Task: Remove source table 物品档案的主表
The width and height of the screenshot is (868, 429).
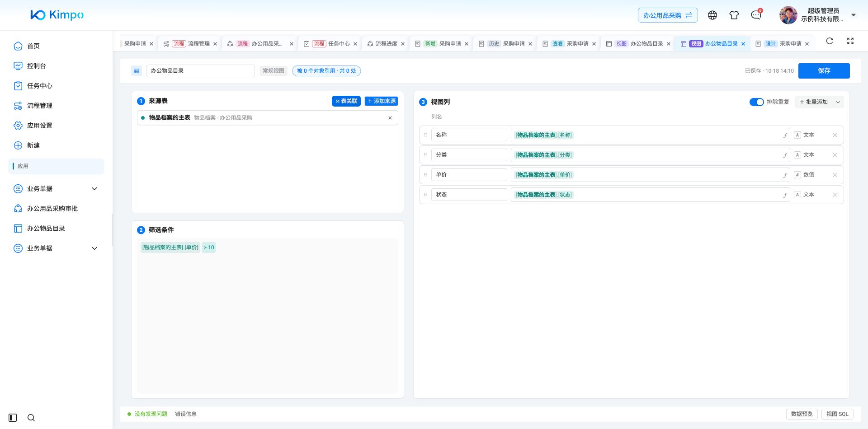Action: pos(390,118)
